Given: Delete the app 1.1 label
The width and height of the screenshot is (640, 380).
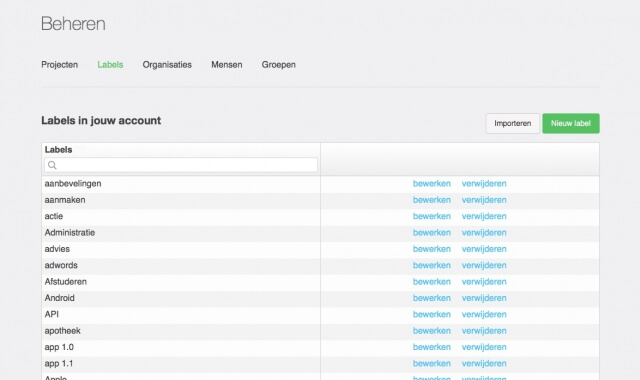Looking at the screenshot, I should pyautogui.click(x=484, y=363).
